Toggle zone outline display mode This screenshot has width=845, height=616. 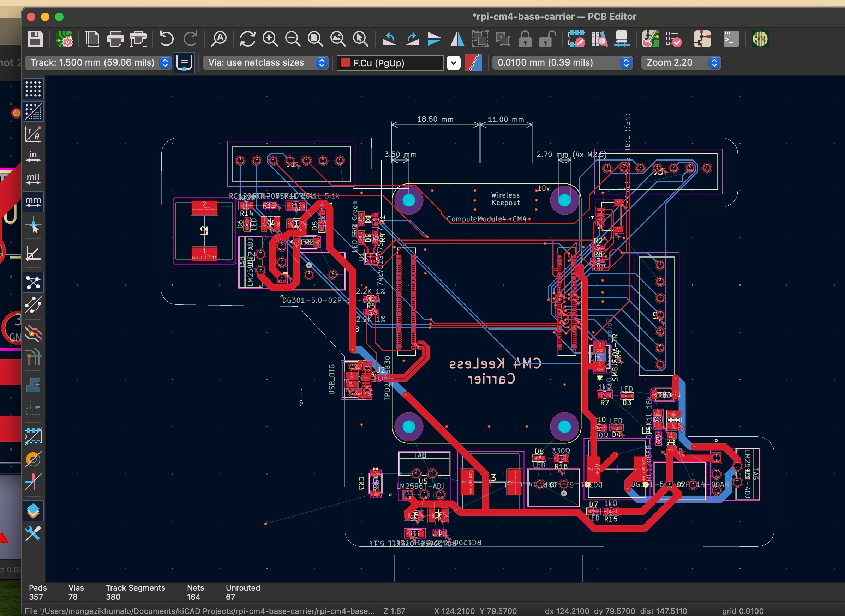coord(33,408)
